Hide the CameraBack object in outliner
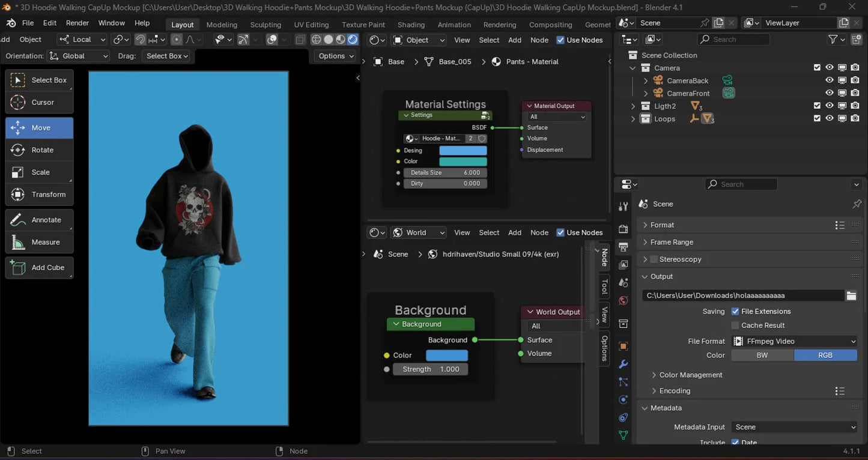Viewport: 868px width, 460px height. [x=829, y=80]
